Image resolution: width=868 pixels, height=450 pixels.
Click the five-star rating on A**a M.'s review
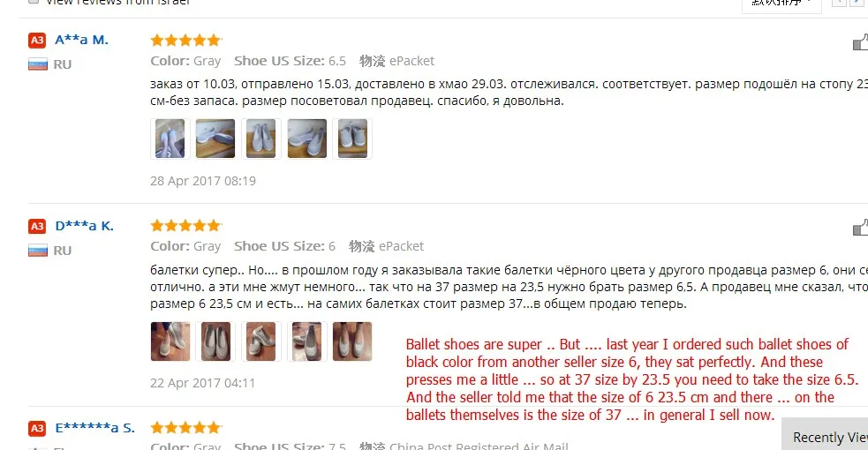[186, 40]
